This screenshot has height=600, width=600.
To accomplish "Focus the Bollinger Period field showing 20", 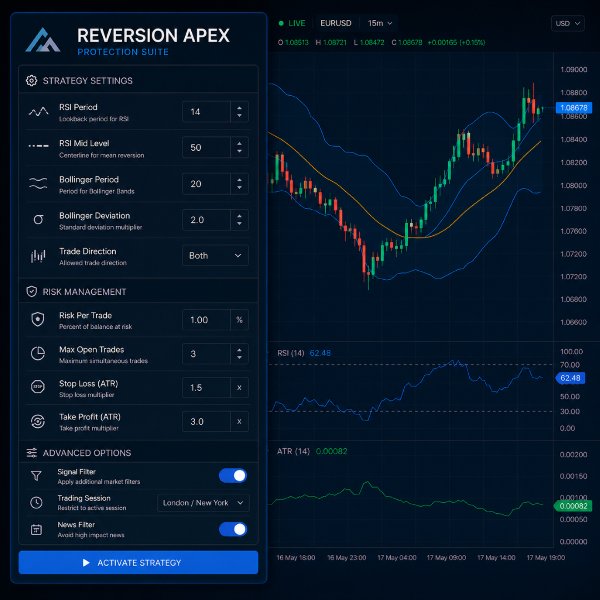I will [x=207, y=184].
